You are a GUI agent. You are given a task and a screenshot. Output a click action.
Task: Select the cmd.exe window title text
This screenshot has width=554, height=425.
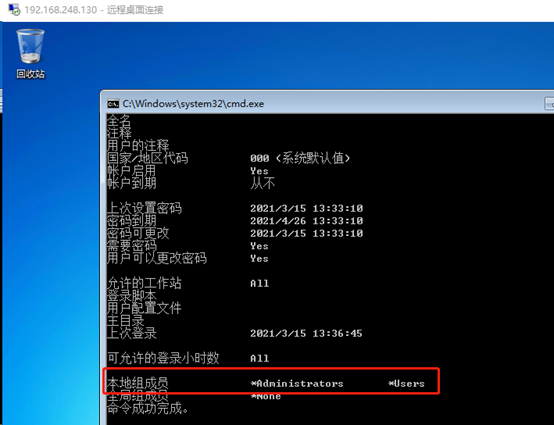pos(193,104)
